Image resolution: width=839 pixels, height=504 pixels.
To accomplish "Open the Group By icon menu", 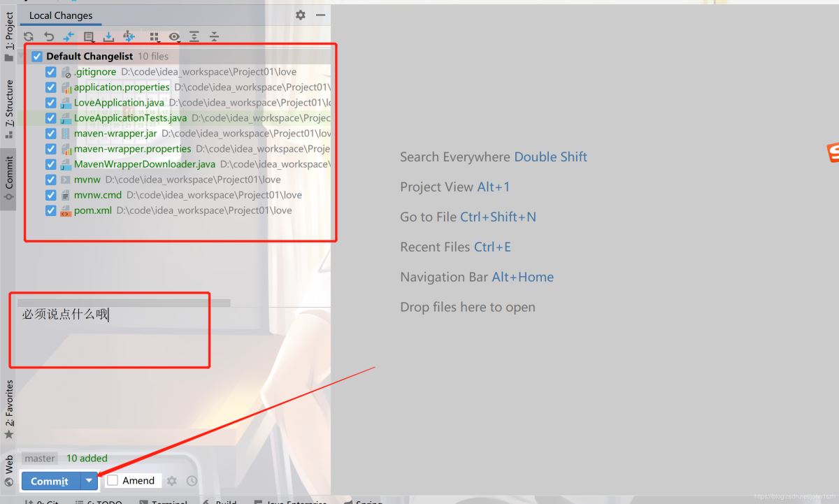I will point(155,36).
